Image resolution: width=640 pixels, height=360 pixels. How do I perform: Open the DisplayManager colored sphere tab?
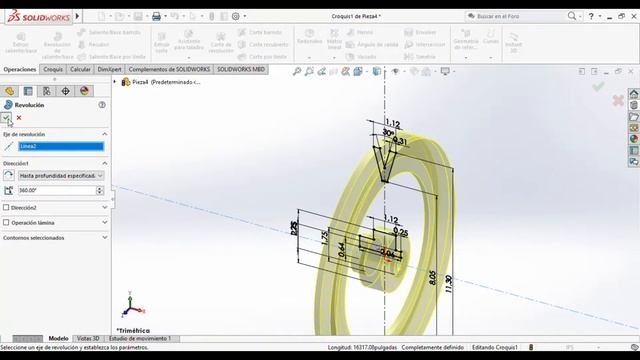[x=84, y=91]
